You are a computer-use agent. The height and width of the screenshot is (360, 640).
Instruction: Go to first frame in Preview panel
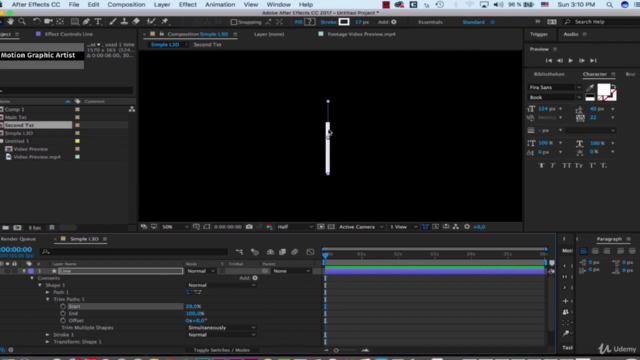549,60
